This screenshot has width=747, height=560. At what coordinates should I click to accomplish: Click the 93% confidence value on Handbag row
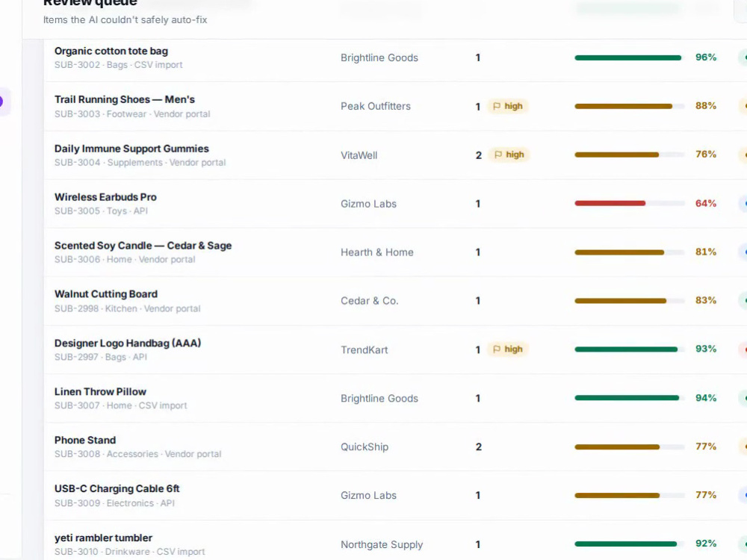click(706, 349)
